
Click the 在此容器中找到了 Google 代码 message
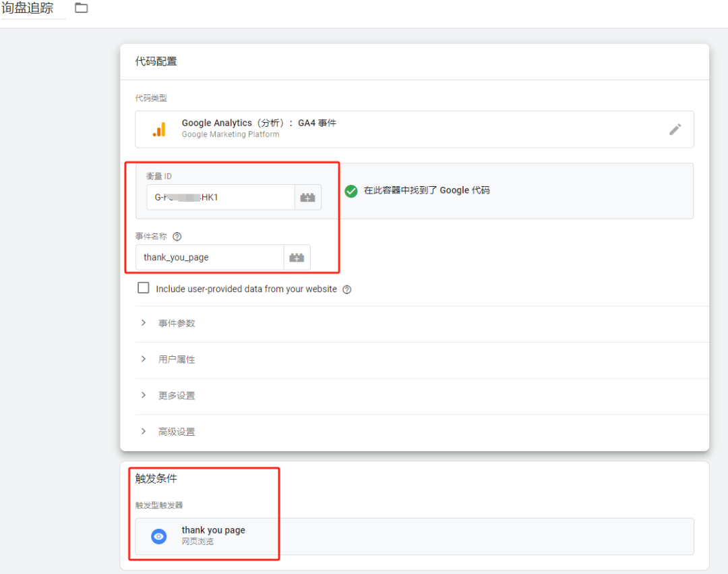click(x=427, y=190)
